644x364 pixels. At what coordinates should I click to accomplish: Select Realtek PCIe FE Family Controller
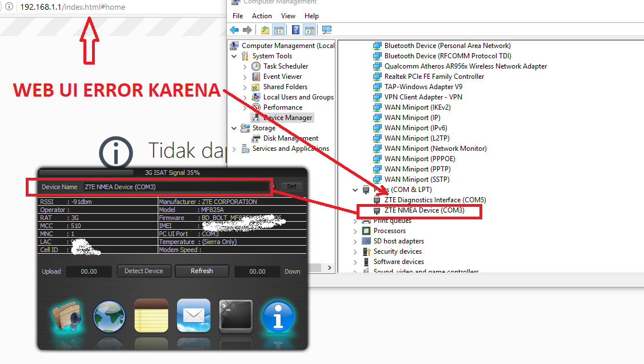pyautogui.click(x=434, y=77)
